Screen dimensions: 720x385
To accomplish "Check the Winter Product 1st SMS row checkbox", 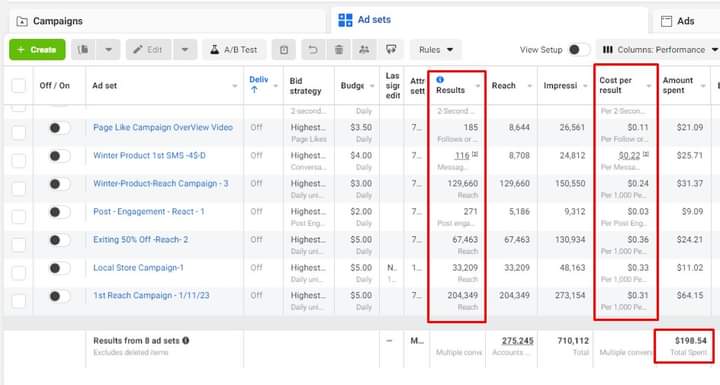I will (18, 161).
